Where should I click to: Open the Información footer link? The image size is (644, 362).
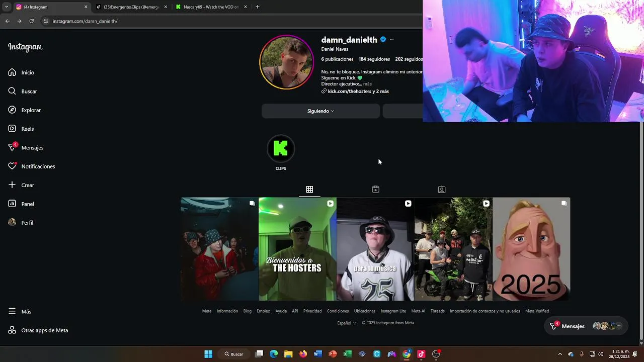pyautogui.click(x=227, y=311)
